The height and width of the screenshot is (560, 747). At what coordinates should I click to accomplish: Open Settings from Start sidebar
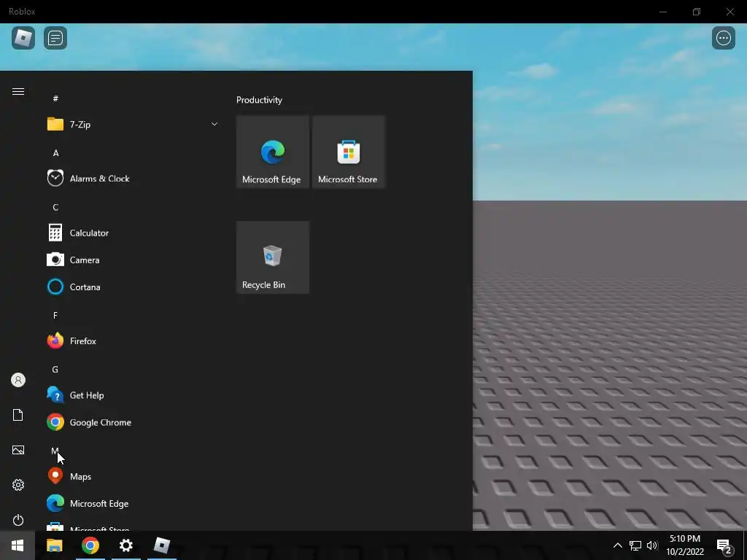[18, 485]
